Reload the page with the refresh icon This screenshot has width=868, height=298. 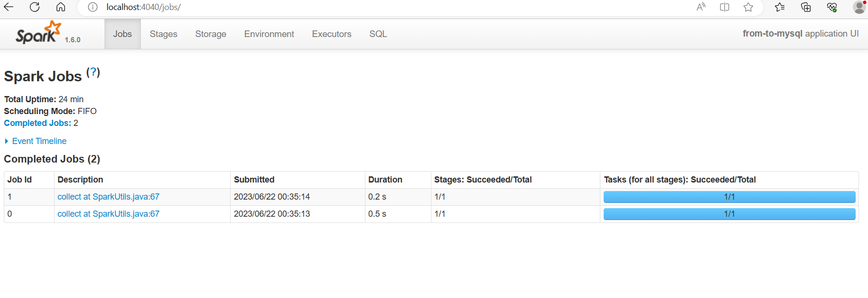(x=35, y=7)
